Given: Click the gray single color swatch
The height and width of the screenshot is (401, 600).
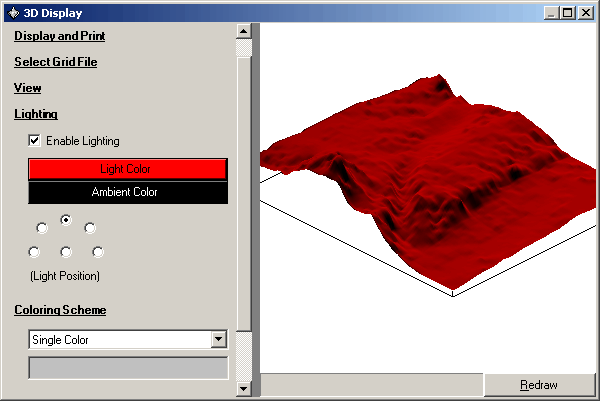Looking at the screenshot, I should pos(128,368).
